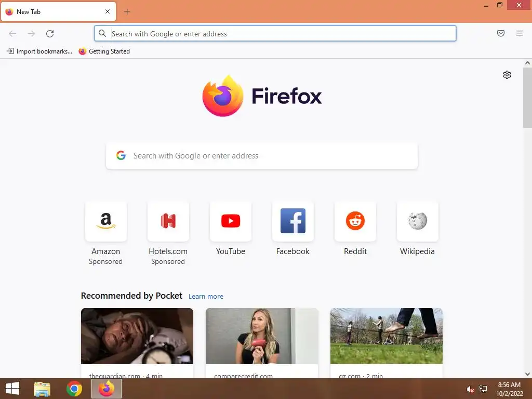Click the network tray icon

click(x=483, y=389)
